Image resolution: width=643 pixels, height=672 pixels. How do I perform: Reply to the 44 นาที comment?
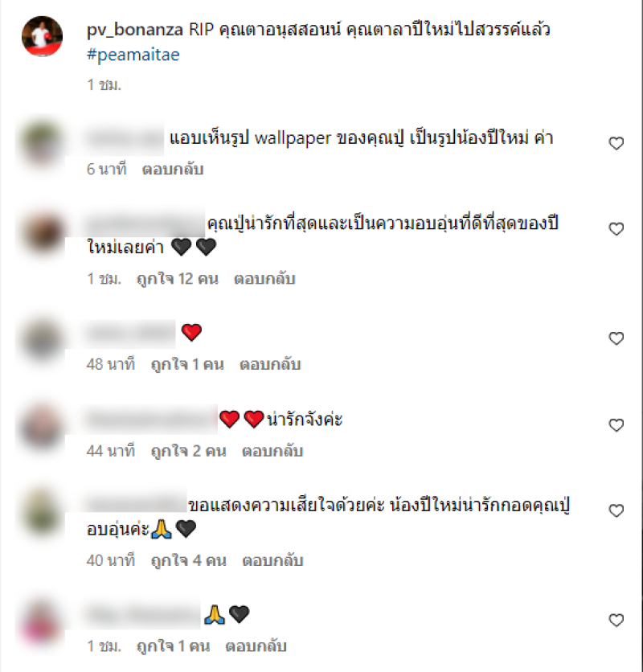pos(272,451)
